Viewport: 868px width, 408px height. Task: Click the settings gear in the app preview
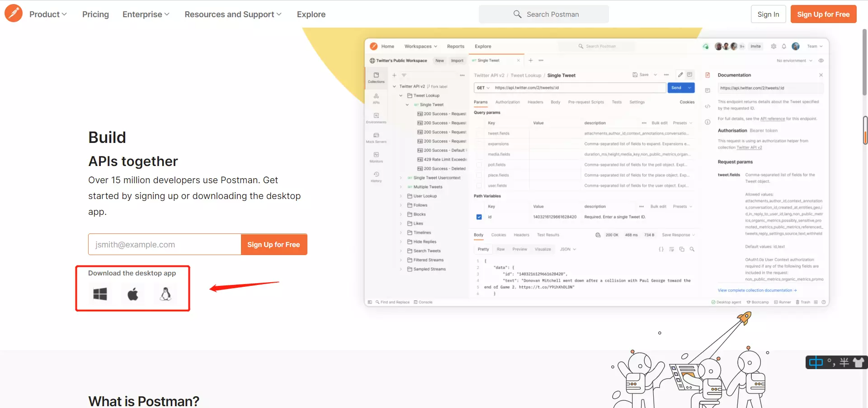tap(774, 46)
